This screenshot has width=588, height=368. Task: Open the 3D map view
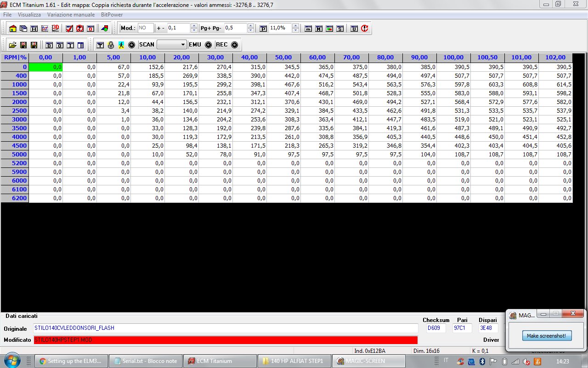pos(56,29)
